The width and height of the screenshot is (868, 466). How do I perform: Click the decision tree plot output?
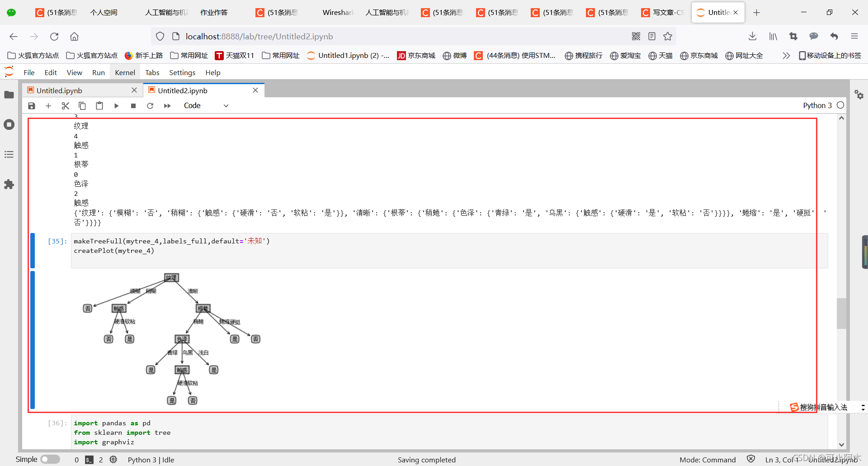pos(172,339)
